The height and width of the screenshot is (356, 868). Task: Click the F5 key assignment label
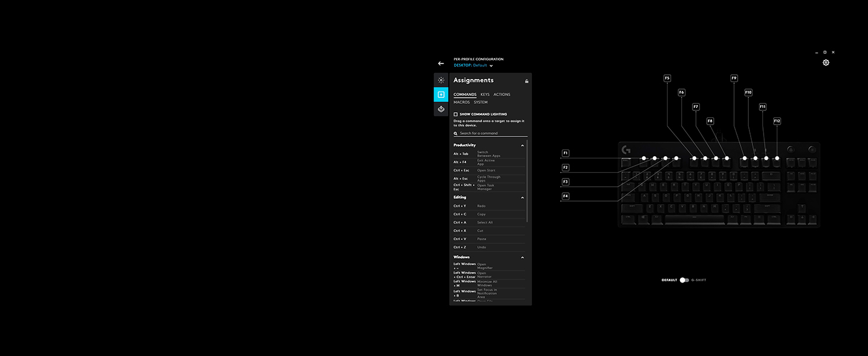(667, 78)
